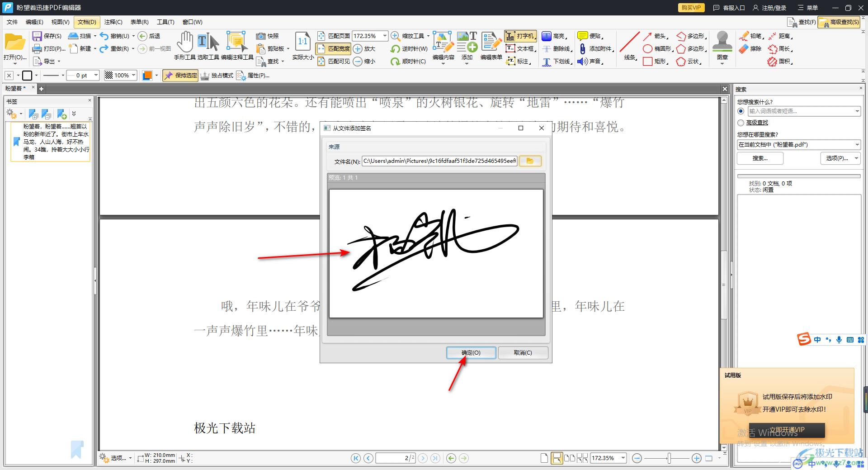This screenshot has height=470, width=868.
Task: Click the 购买VIP button
Action: 691,8
